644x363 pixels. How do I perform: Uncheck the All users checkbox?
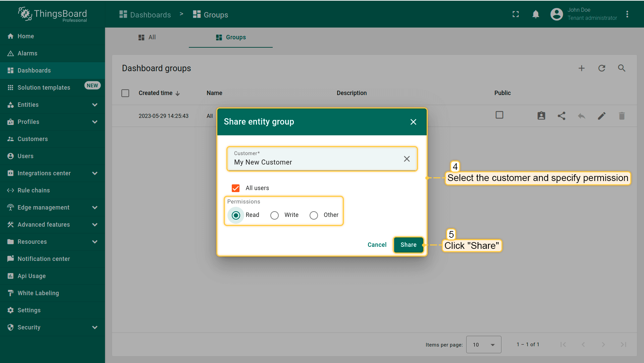coord(235,188)
